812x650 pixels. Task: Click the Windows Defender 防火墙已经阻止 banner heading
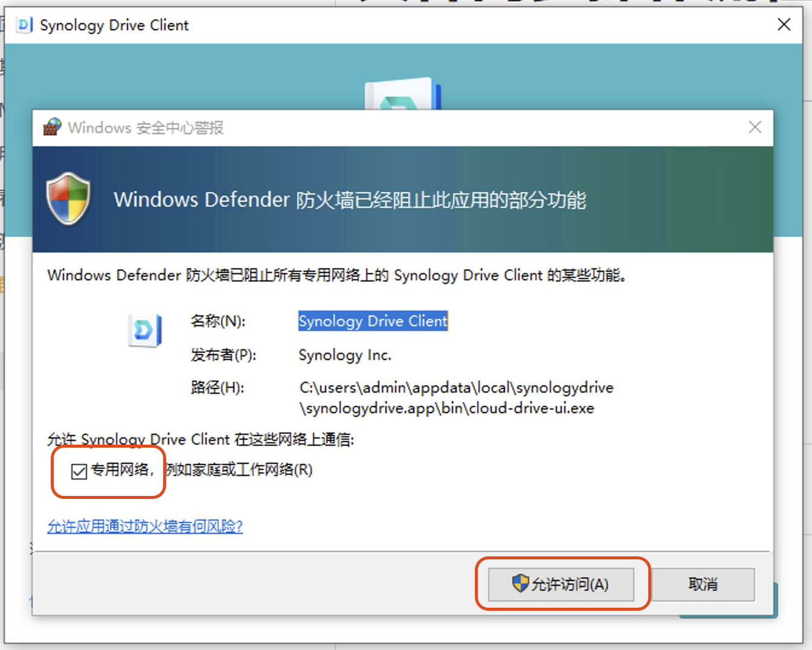[x=350, y=200]
